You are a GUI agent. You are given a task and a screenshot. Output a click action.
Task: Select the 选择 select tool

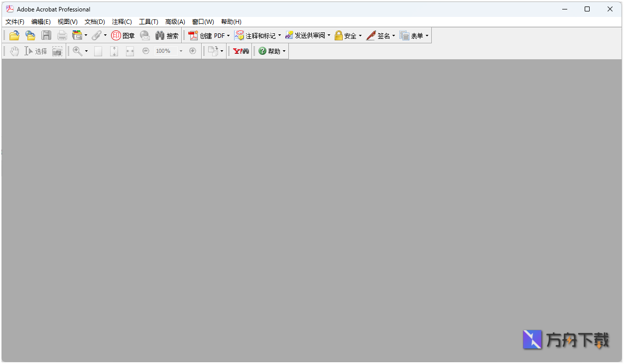[x=36, y=51]
